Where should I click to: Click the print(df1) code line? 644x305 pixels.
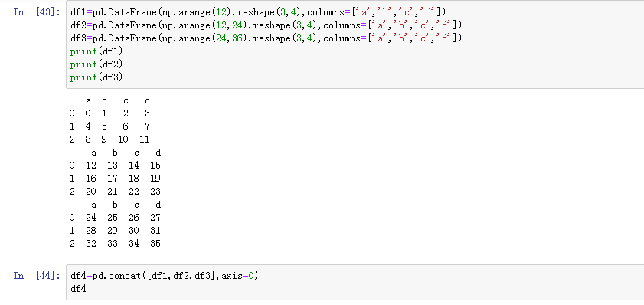[x=96, y=51]
